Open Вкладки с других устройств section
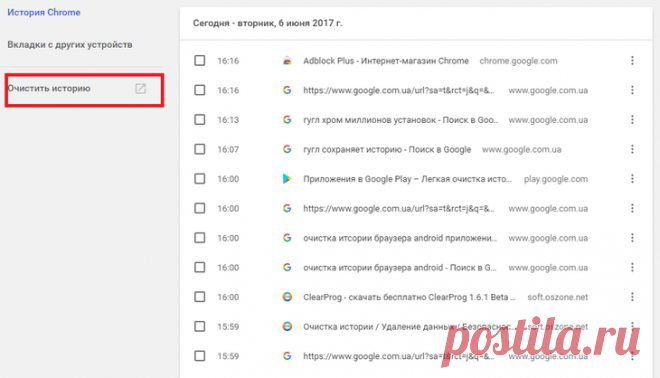 tap(70, 45)
